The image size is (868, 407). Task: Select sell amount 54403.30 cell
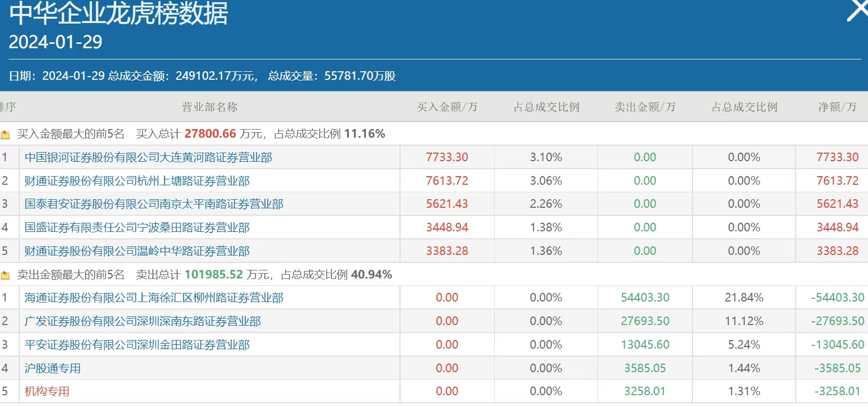coord(645,298)
